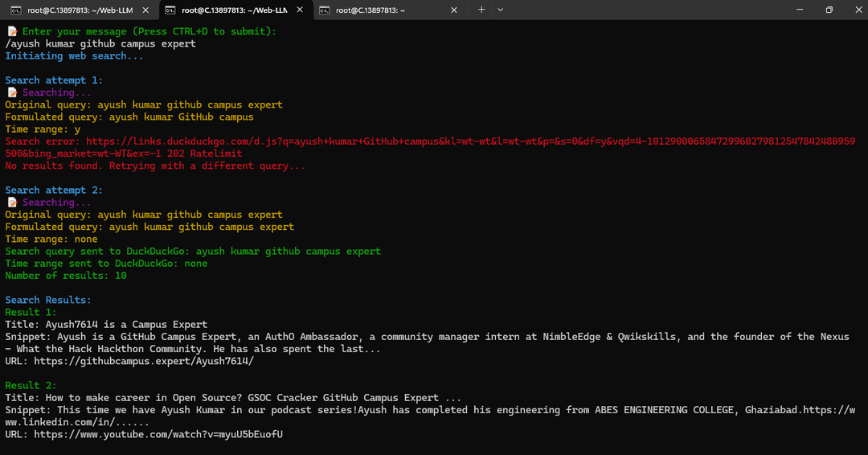Viewport: 868px width, 455px height.
Task: Click the 'Enter your message' prompt text
Action: tap(149, 31)
